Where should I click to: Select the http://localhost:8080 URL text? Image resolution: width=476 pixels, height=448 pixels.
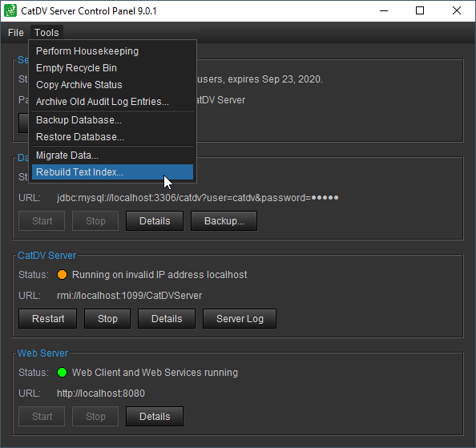click(101, 394)
